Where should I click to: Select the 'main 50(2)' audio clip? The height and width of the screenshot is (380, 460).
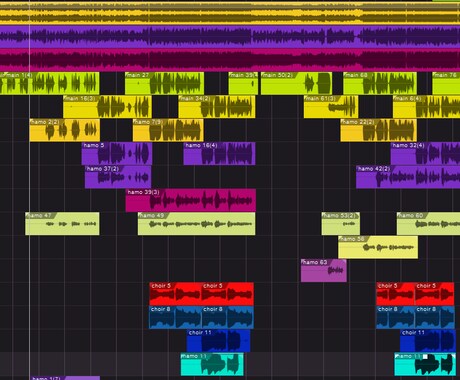click(x=296, y=83)
